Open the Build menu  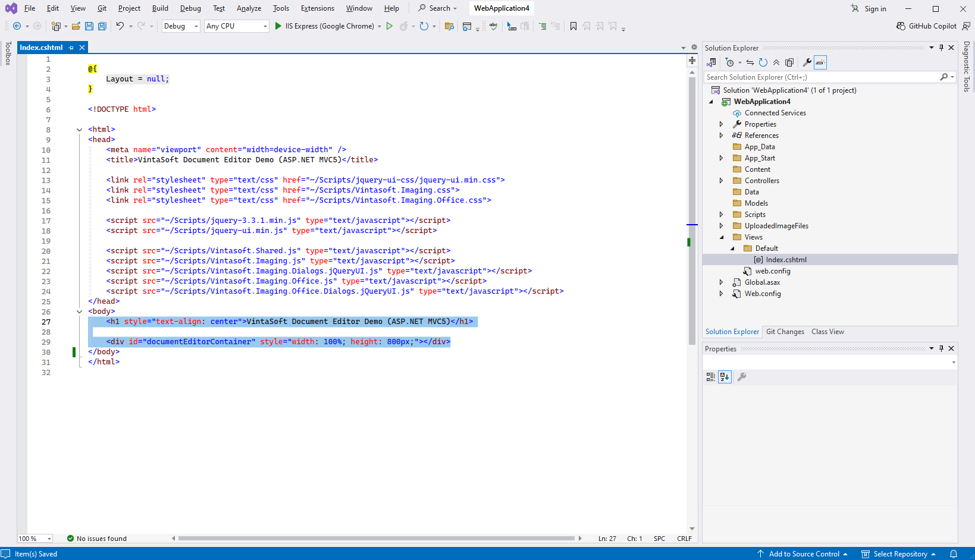160,8
